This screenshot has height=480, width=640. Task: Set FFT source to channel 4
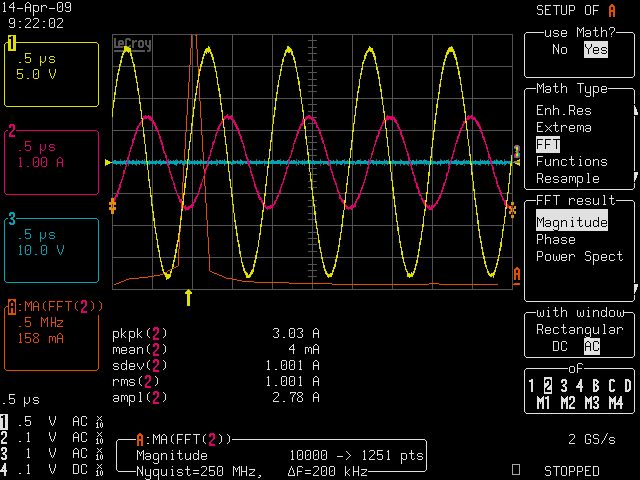(x=580, y=386)
